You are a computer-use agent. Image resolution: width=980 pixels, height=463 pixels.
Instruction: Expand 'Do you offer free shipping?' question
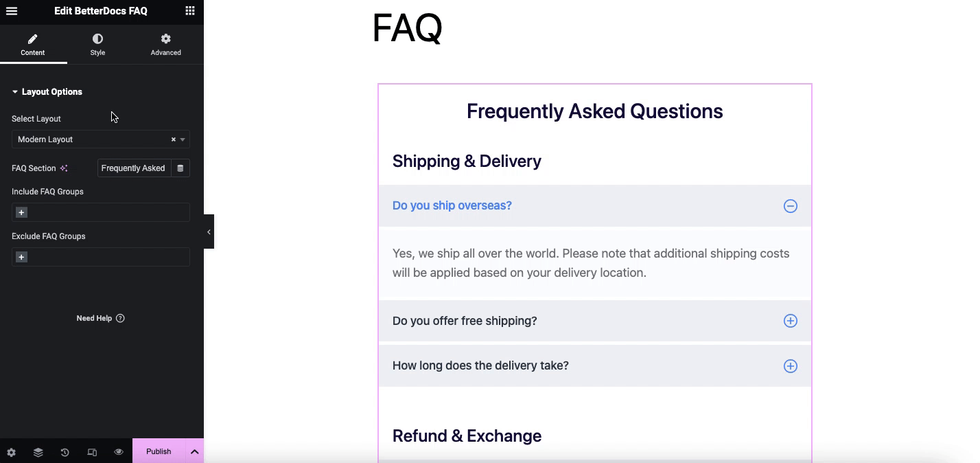point(790,320)
